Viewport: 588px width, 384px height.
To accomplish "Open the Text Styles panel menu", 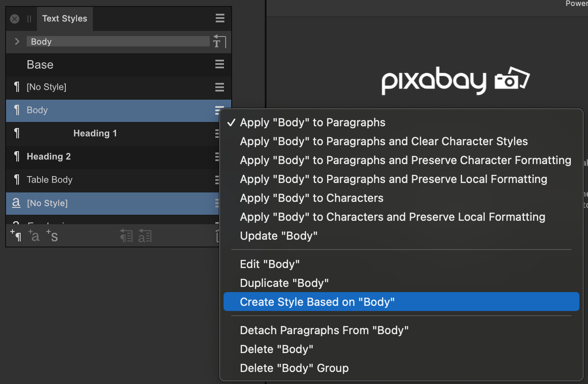I will 220,18.
